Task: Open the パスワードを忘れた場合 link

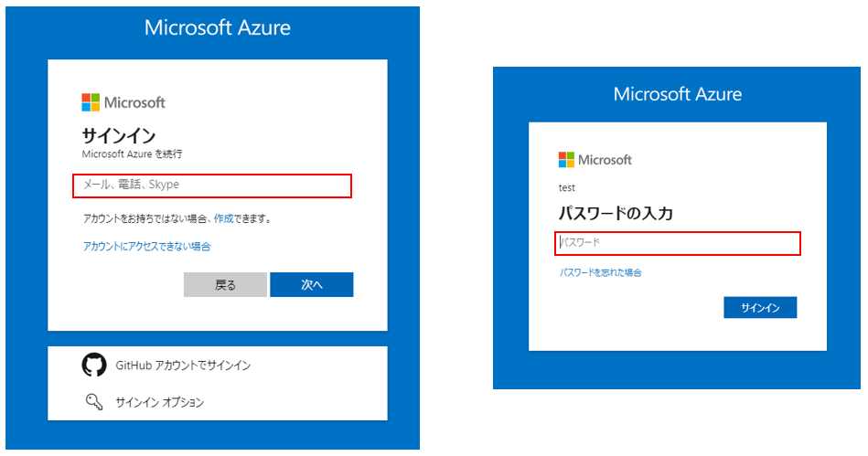Action: 601,272
